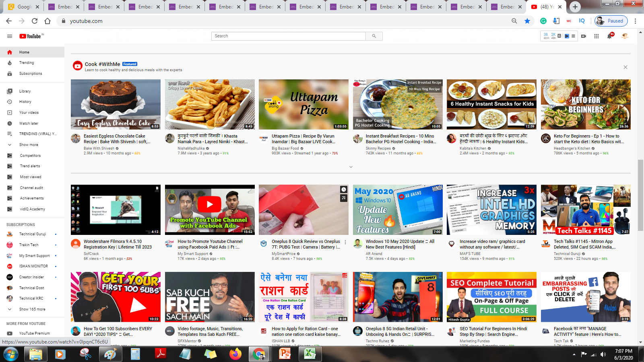The width and height of the screenshot is (644, 362).
Task: Open Technical Guruji subscription
Action: pos(32,234)
